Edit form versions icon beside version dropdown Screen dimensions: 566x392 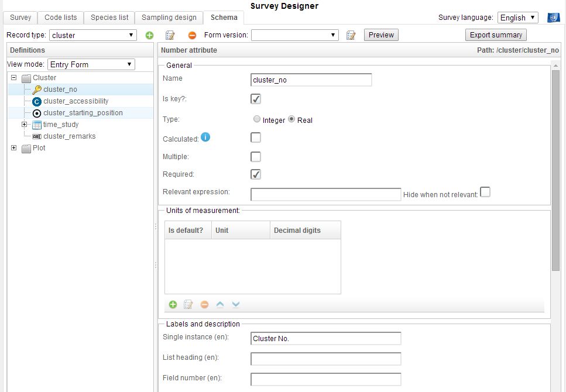[x=351, y=35]
